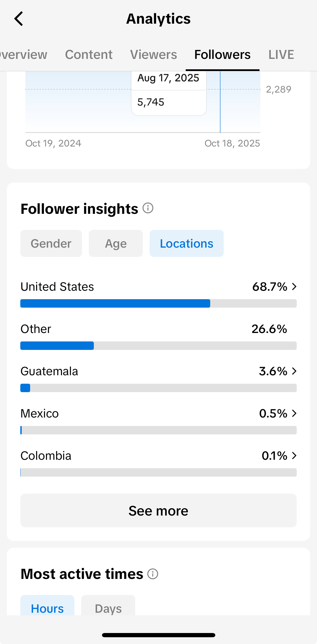Tap the back arrow icon
Image resolution: width=317 pixels, height=644 pixels.
(x=19, y=19)
